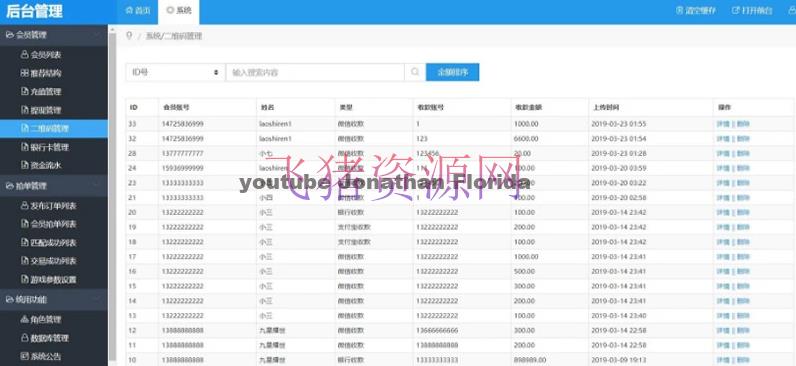The height and width of the screenshot is (366, 796).
Task: Click member account 15936999999
Action: point(183,168)
